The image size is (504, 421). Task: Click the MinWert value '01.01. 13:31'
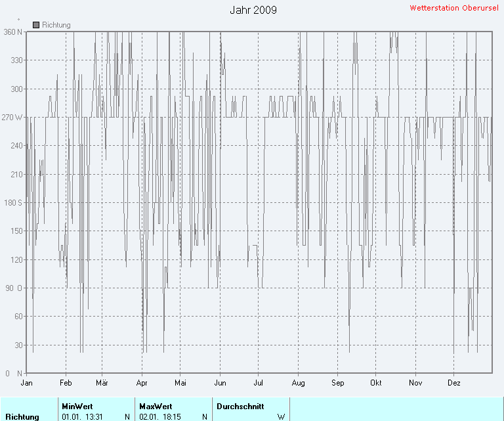click(82, 417)
